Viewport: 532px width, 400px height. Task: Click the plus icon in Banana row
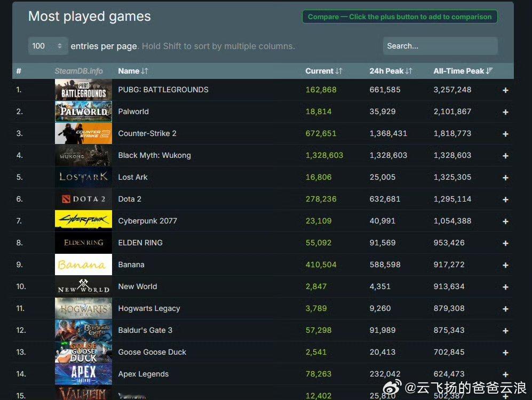505,265
